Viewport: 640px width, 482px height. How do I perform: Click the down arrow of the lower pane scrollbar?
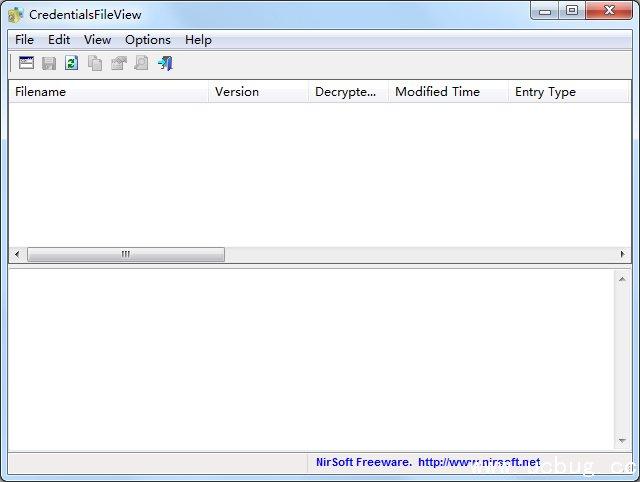[622, 440]
